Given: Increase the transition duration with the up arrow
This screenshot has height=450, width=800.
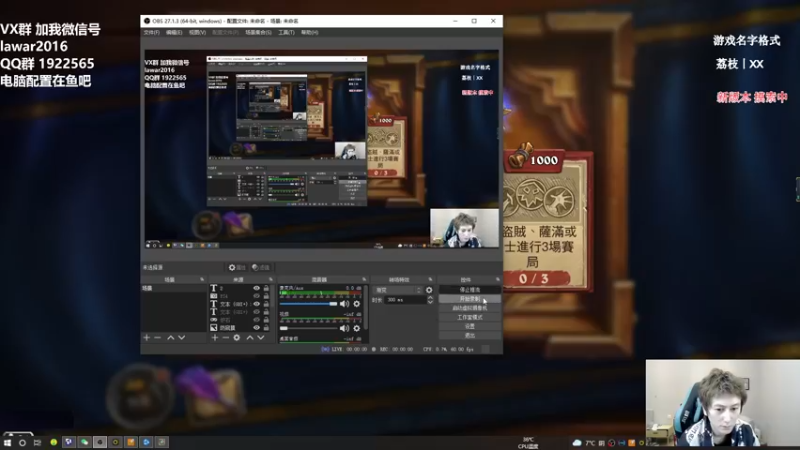Looking at the screenshot, I should coord(430,297).
